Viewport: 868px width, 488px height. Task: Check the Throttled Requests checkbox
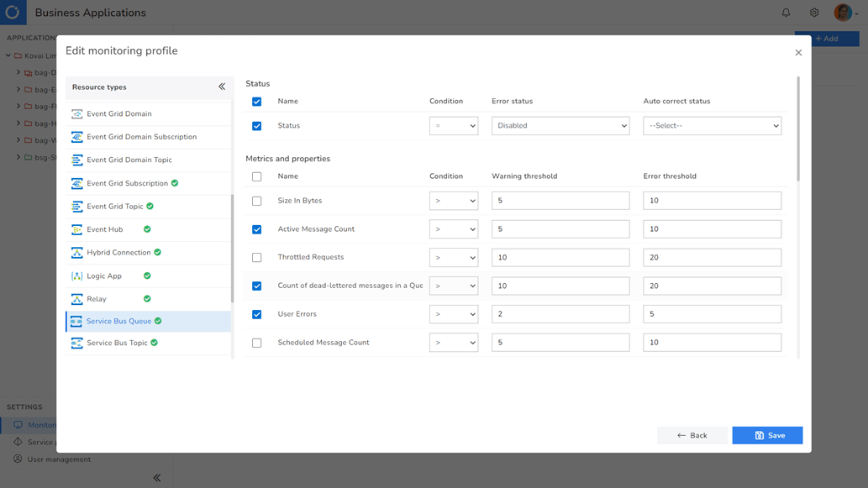coord(256,257)
